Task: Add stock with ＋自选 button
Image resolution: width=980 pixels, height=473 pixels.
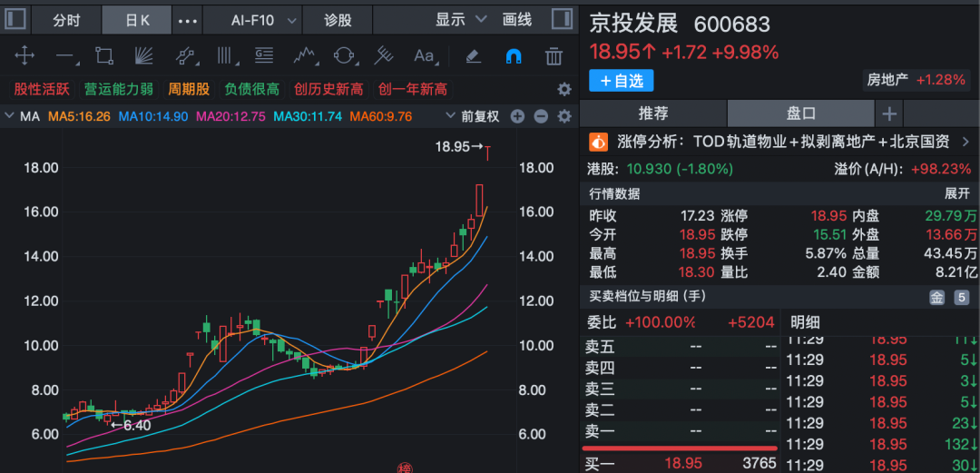Action: click(x=622, y=81)
